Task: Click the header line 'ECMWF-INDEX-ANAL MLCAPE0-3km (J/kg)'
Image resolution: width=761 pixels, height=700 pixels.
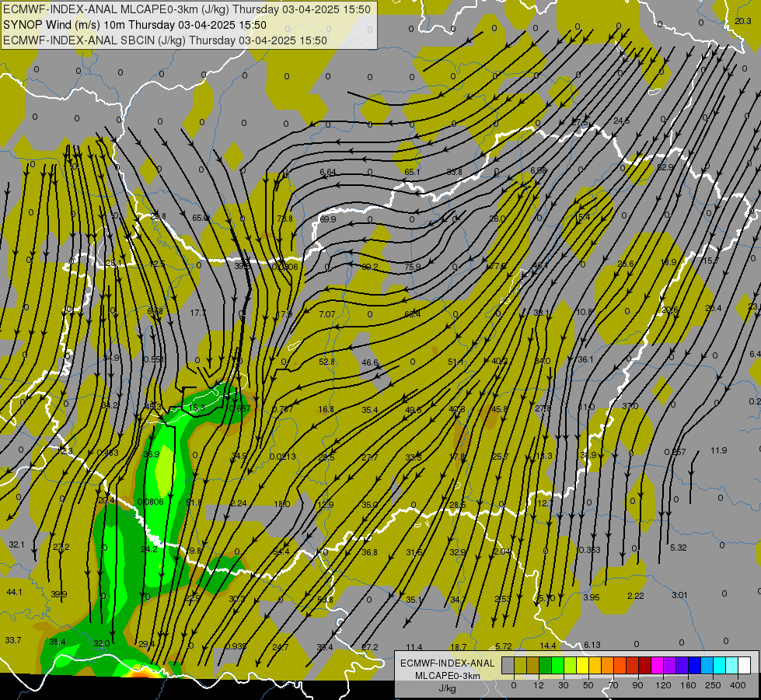Action: [x=117, y=9]
